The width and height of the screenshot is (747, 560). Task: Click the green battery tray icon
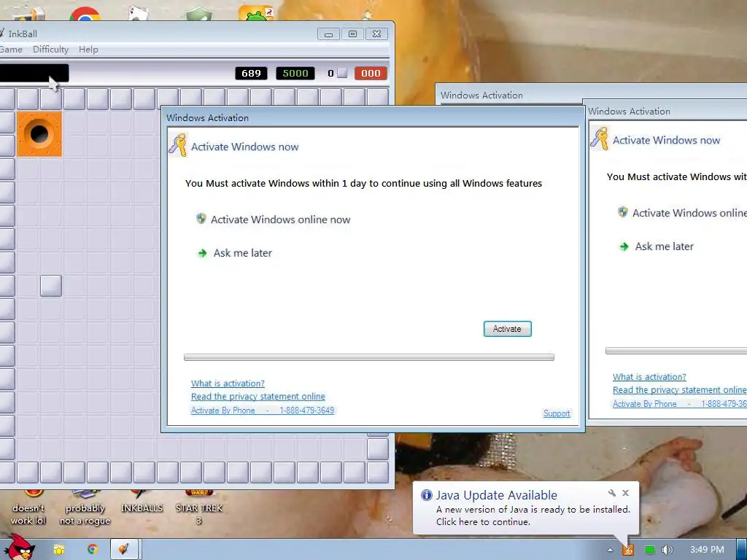click(649, 550)
